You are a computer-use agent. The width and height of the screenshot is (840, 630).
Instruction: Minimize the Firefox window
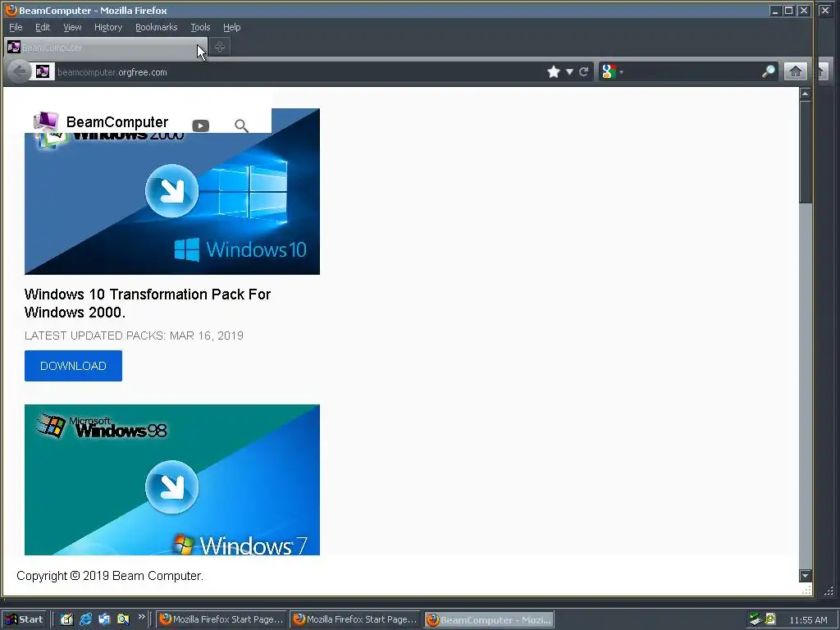tap(775, 10)
